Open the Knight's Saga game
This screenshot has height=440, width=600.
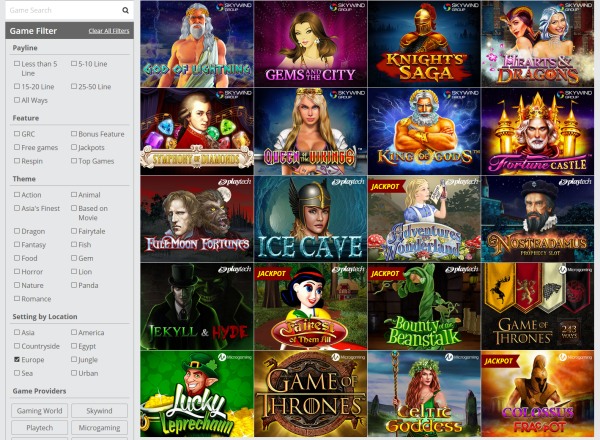[x=424, y=44]
